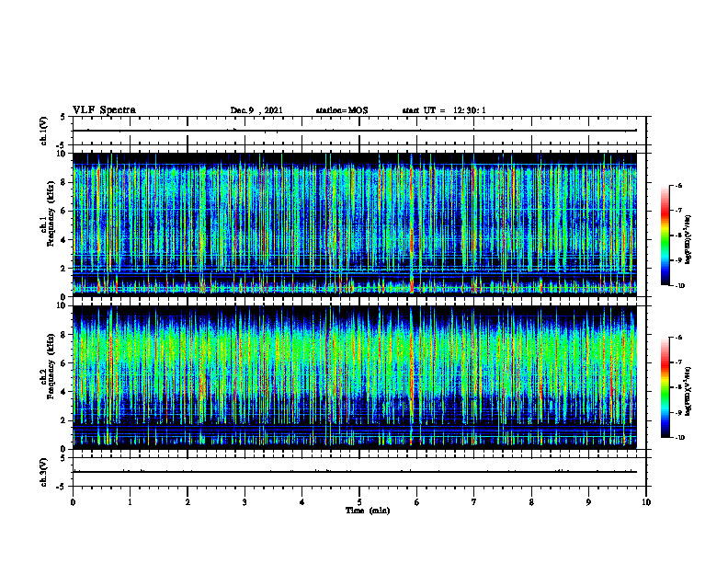Click the ch.2 frequency axis tick "2"
The width and height of the screenshot is (728, 563).
pos(64,420)
